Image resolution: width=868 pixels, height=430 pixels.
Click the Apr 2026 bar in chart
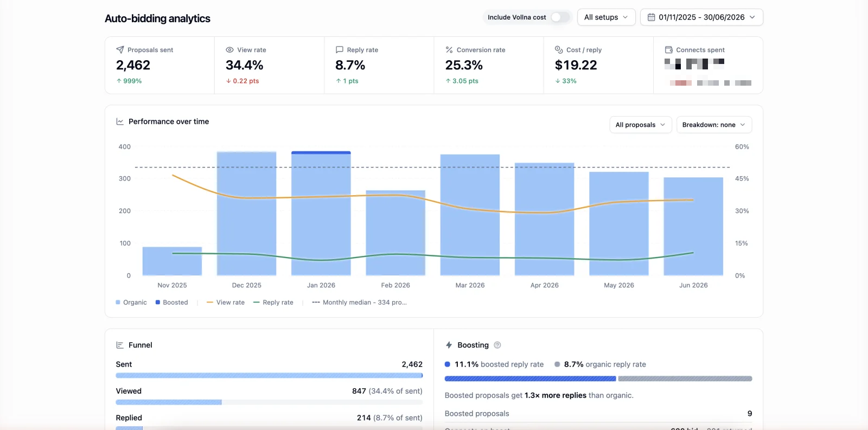545,219
